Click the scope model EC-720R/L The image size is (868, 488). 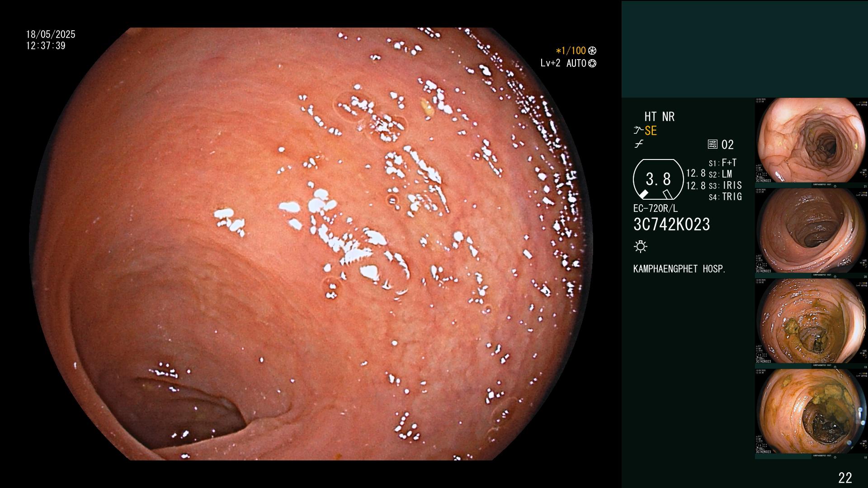click(x=656, y=209)
